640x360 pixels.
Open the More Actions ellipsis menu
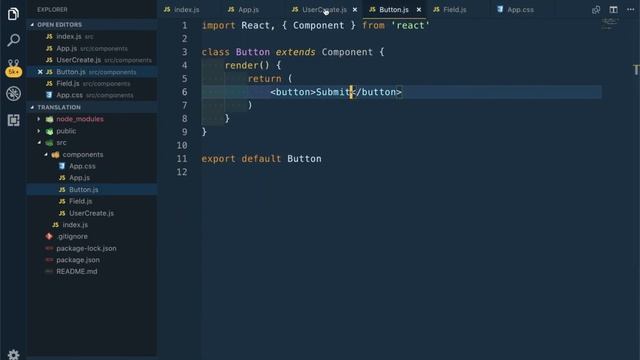631,9
